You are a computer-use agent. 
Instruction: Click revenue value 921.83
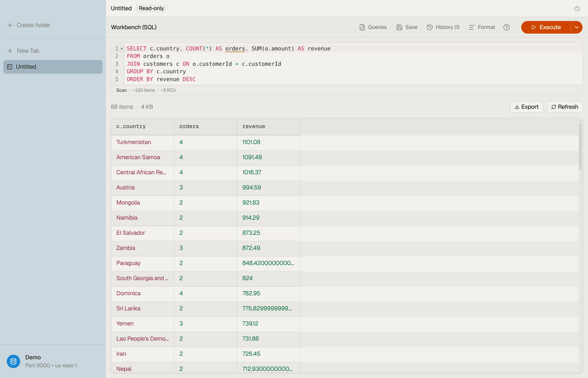[251, 203]
